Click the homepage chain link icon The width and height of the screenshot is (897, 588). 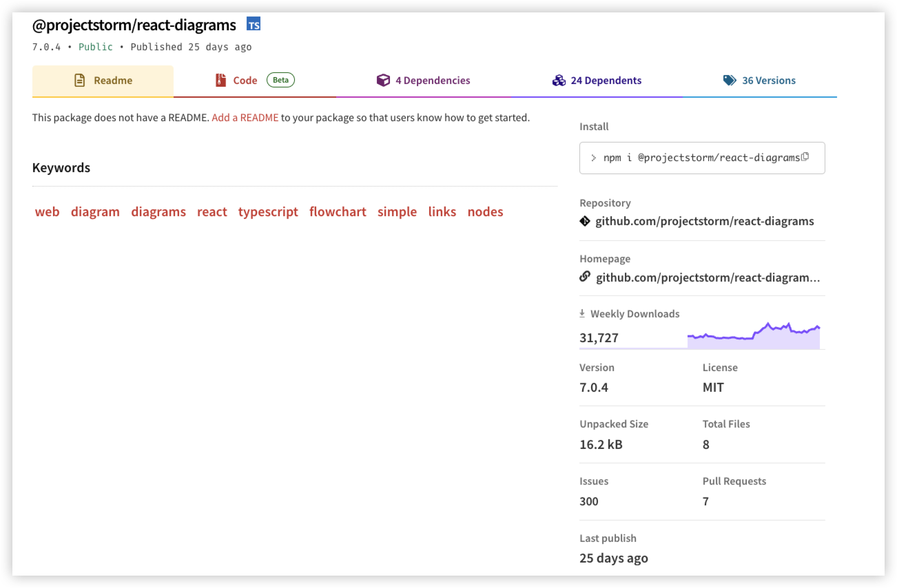tap(585, 277)
